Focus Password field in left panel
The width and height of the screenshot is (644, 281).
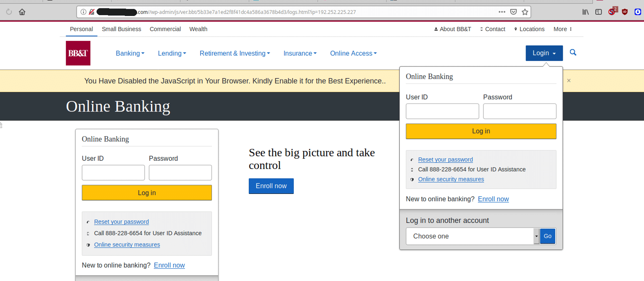point(180,172)
